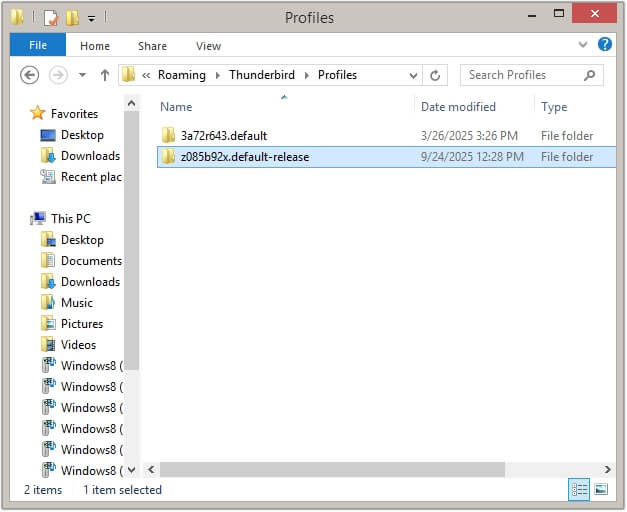Open the File menu
The height and width of the screenshot is (512, 627).
coord(38,45)
